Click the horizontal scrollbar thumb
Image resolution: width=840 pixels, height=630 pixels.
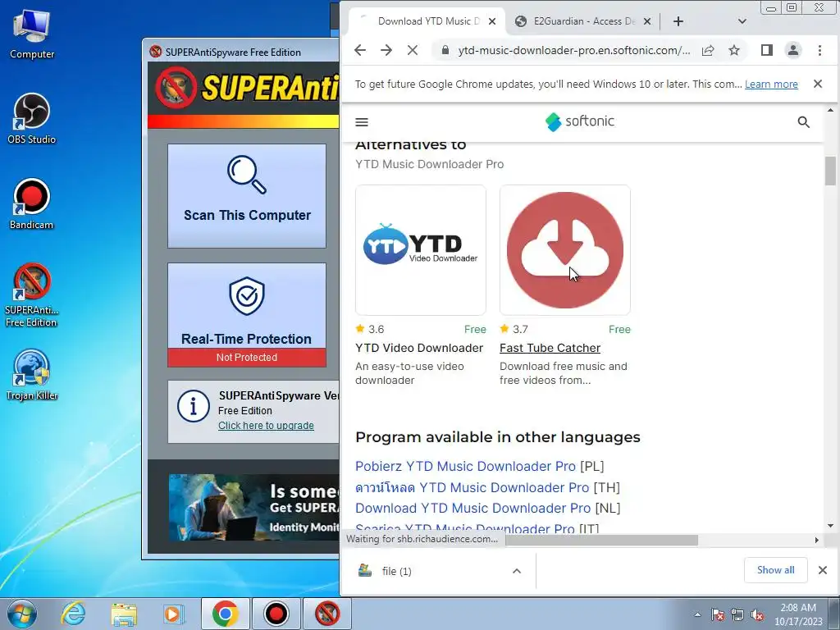pyautogui.click(x=601, y=540)
